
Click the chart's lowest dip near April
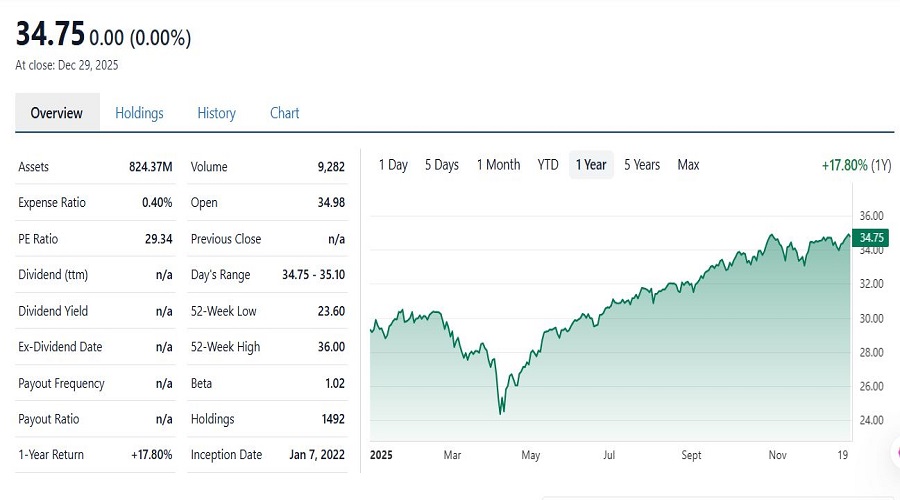coord(501,411)
